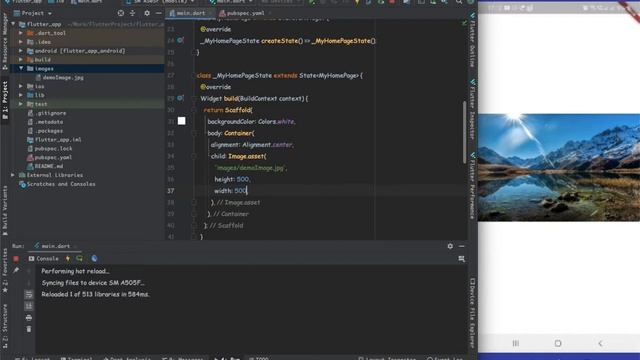Trigger hot reload lightning icon in Run toolbar
Viewport: 640px width, 360px height.
coord(68,258)
